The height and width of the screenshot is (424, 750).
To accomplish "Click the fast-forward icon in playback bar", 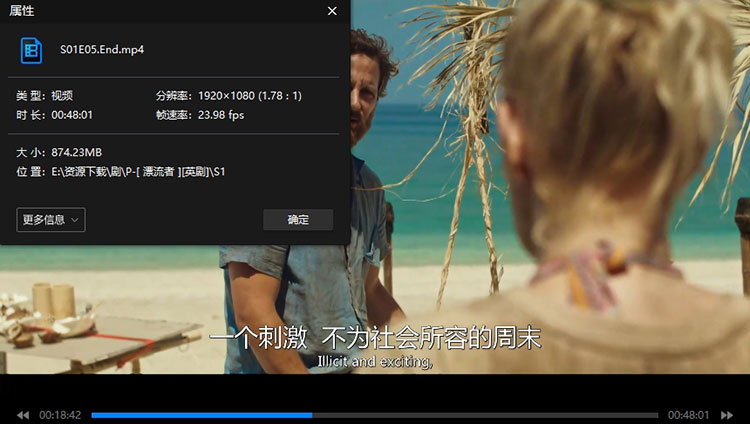I will click(x=726, y=414).
